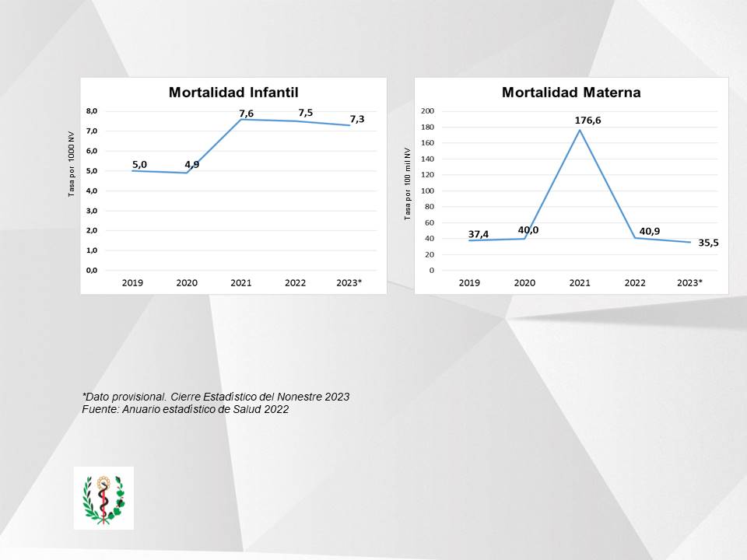Click the medical emblem logo with serpent
Screen dimensions: 747x560
pos(103,498)
